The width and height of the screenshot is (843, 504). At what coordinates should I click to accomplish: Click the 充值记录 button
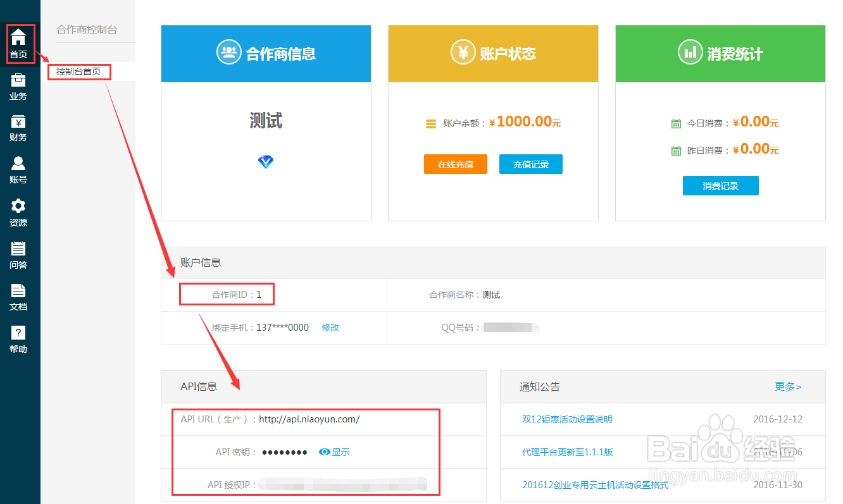pos(530,164)
